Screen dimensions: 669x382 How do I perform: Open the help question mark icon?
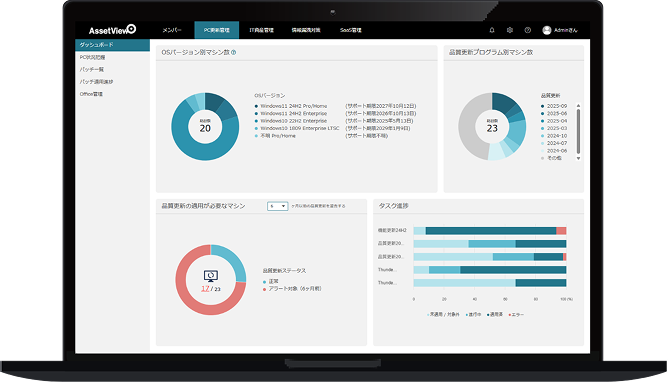(528, 30)
